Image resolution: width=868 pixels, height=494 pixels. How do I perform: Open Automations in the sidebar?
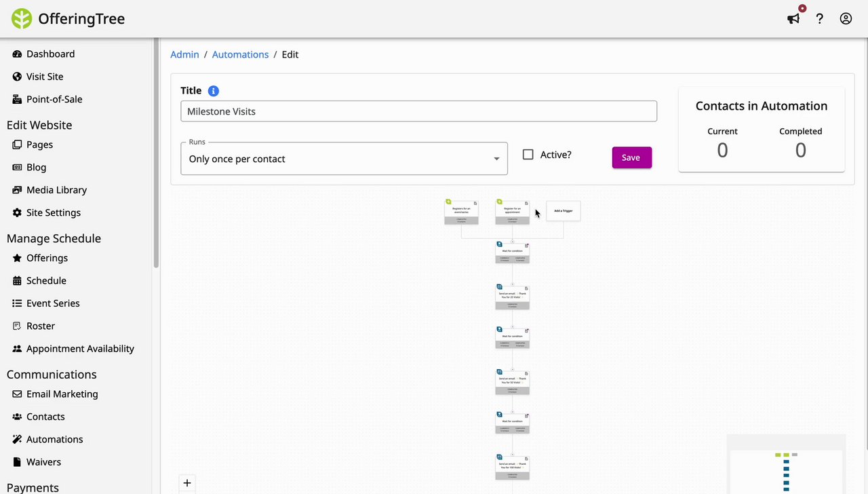(54, 439)
